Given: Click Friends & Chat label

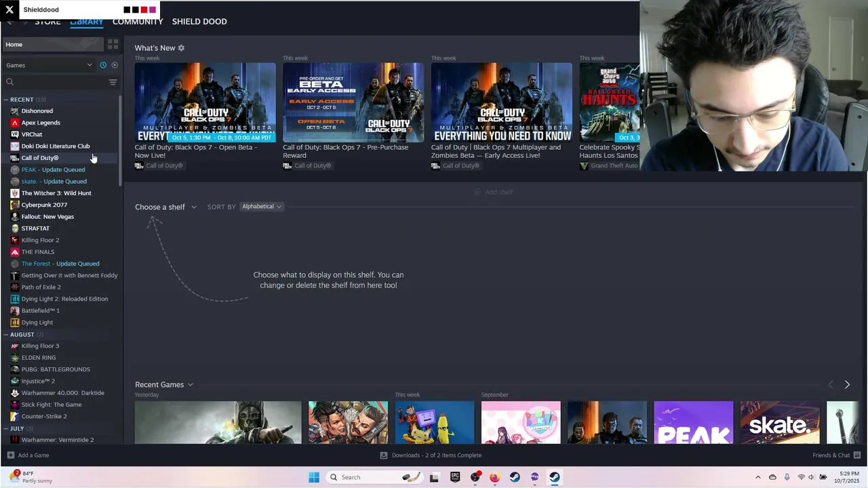Looking at the screenshot, I should click(x=831, y=455).
